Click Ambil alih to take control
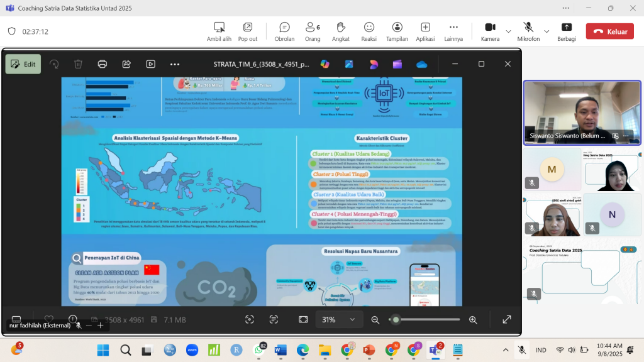This screenshot has height=362, width=644. [219, 31]
